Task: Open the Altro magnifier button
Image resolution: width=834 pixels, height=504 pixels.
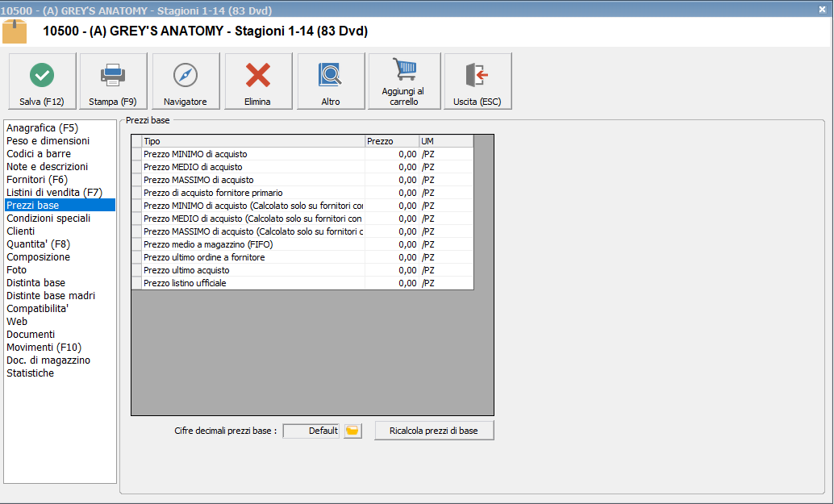Action: (331, 81)
